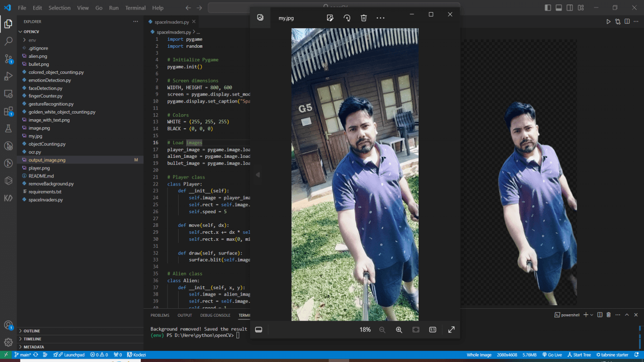Open the terminal panel more actions menu
This screenshot has height=362, width=644.
coord(617,315)
